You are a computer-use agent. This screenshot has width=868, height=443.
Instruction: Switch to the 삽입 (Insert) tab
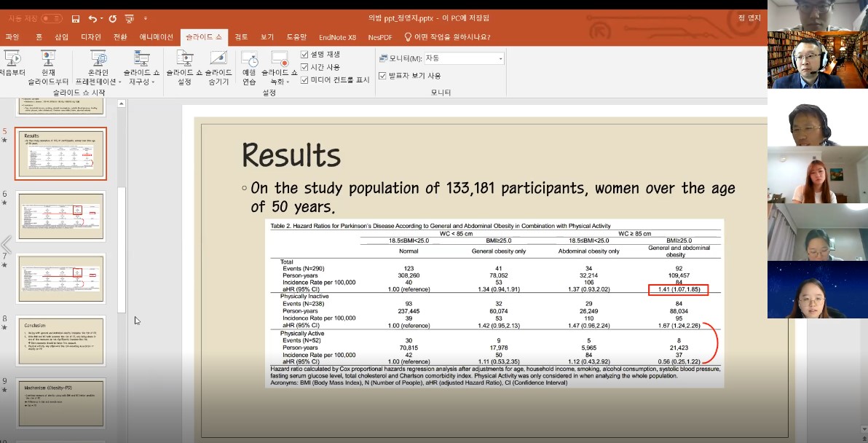pos(61,37)
